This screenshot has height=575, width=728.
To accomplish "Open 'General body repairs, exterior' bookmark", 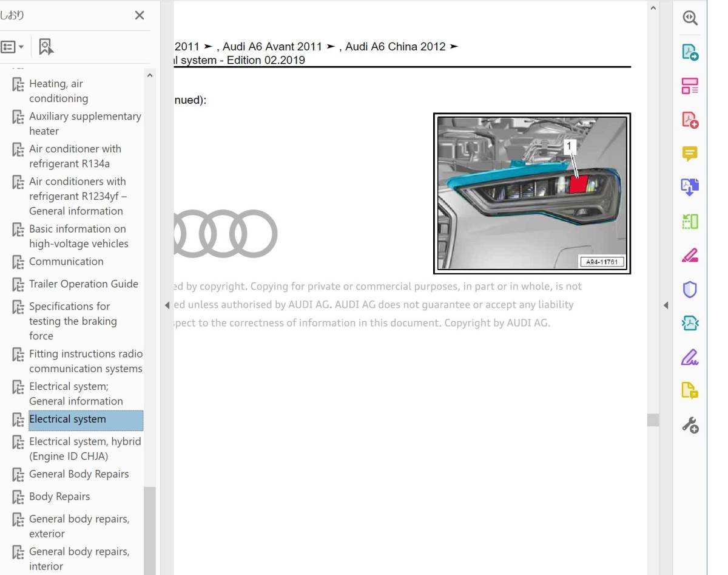I will pyautogui.click(x=79, y=526).
